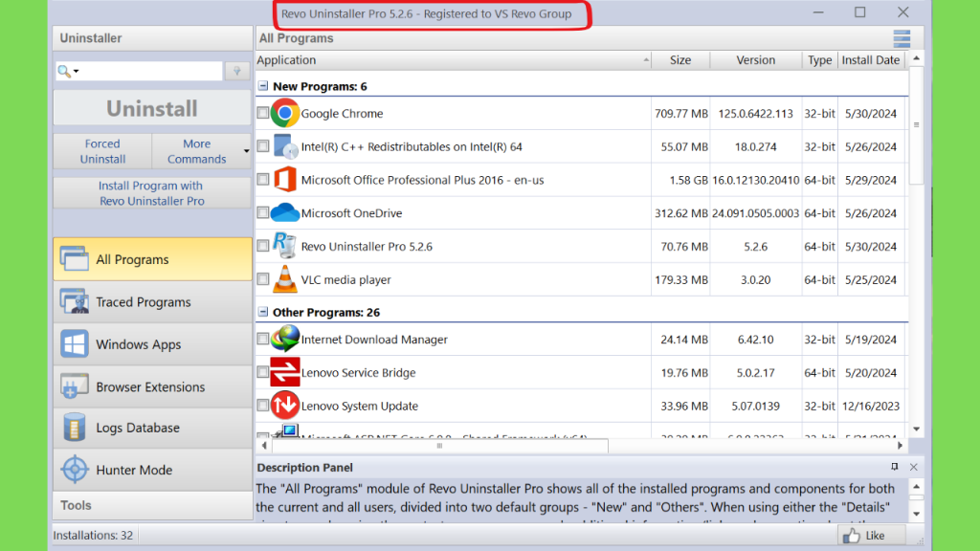Click Install Program with Revo Uninstaller Pro
The height and width of the screenshot is (551, 980).
pyautogui.click(x=152, y=193)
